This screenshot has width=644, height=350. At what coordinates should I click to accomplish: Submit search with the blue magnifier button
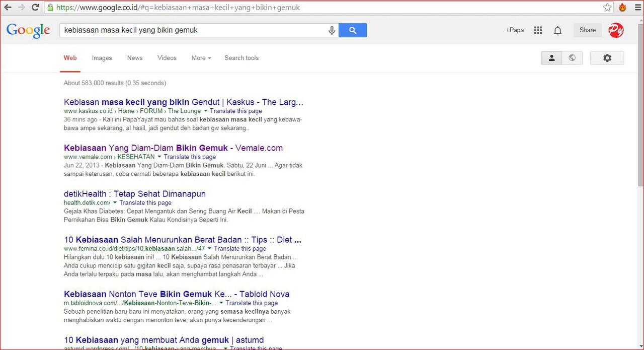(353, 30)
